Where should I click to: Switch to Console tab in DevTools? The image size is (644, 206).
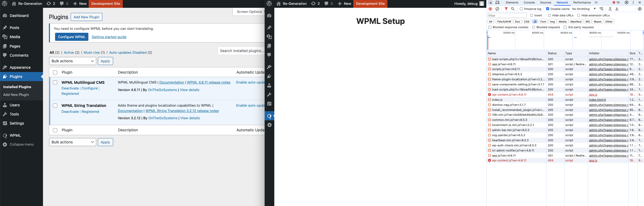tap(529, 2)
